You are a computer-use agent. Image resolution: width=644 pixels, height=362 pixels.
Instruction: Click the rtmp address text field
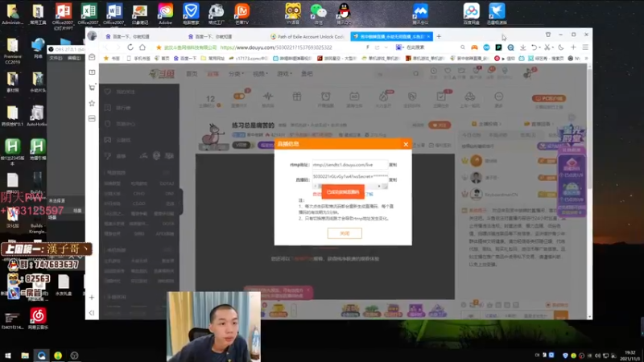click(350, 165)
